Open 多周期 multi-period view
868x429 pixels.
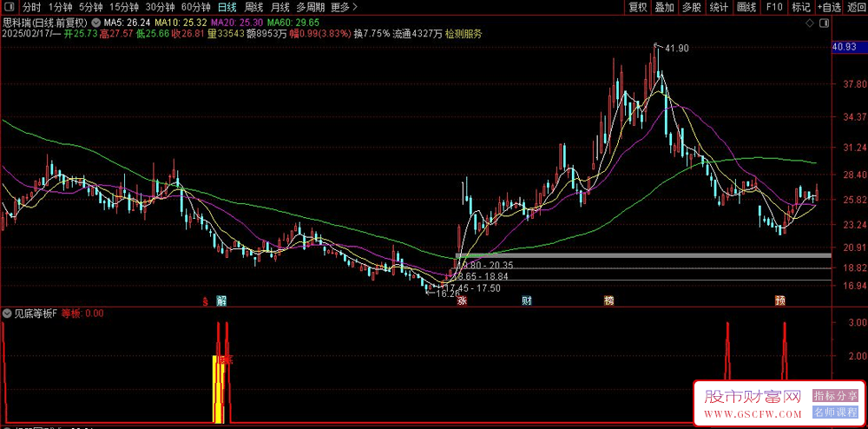(x=310, y=7)
